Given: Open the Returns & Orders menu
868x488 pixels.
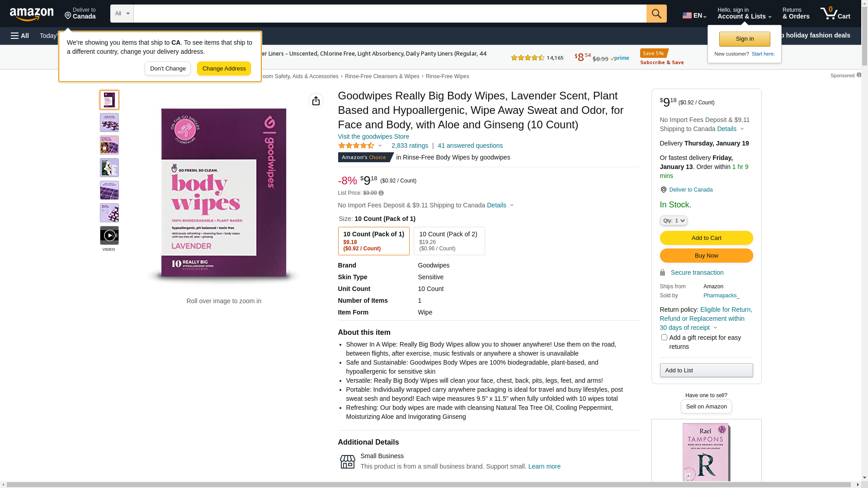Looking at the screenshot, I should tap(796, 14).
